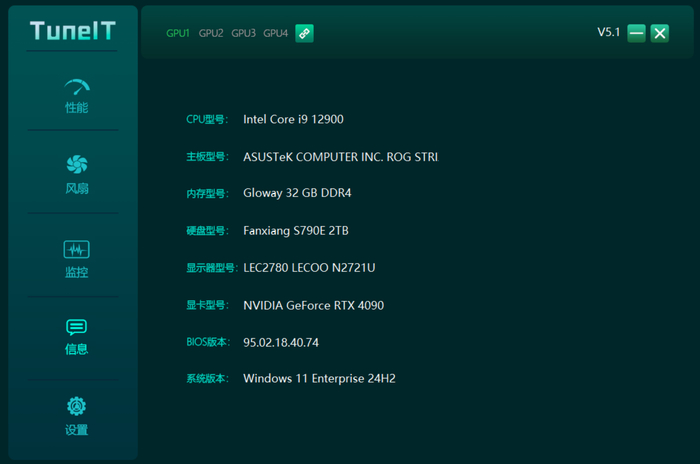700x464 pixels.
Task: Click the Intel Core i9 12900 CPU value
Action: (293, 119)
